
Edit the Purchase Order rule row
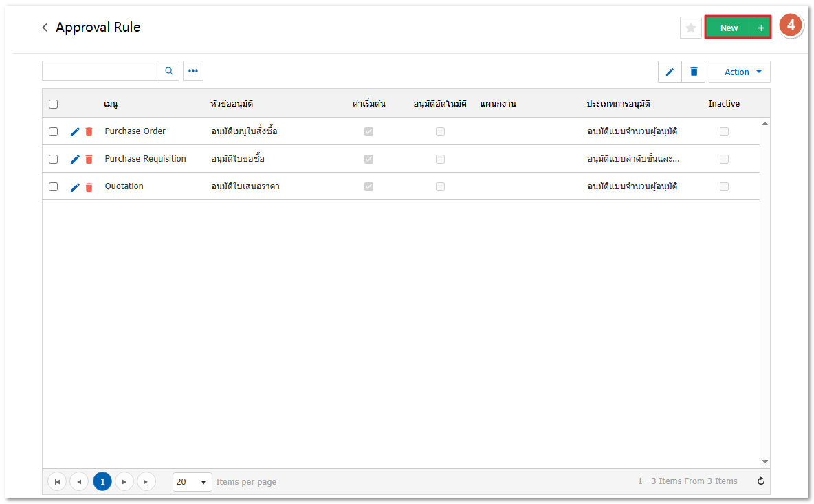[x=76, y=131]
